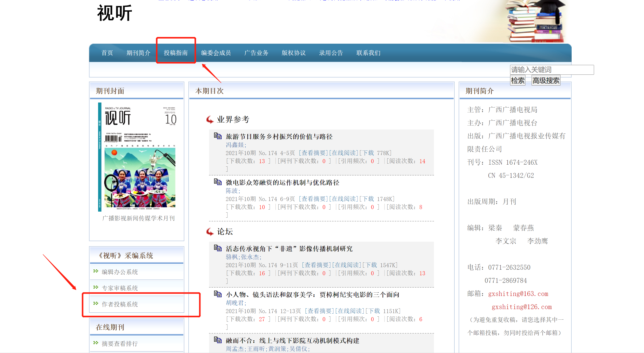Click author name 张永杰
The height and width of the screenshot is (353, 644).
(x=250, y=257)
